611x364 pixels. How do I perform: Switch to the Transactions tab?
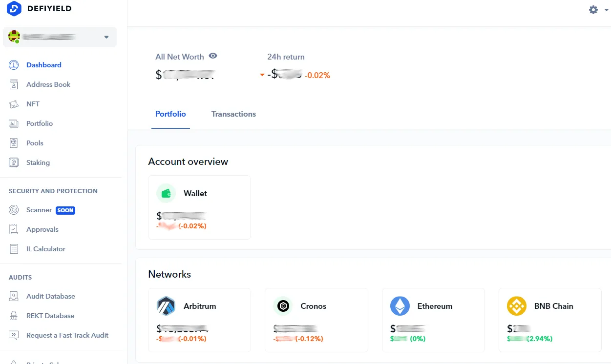point(233,114)
